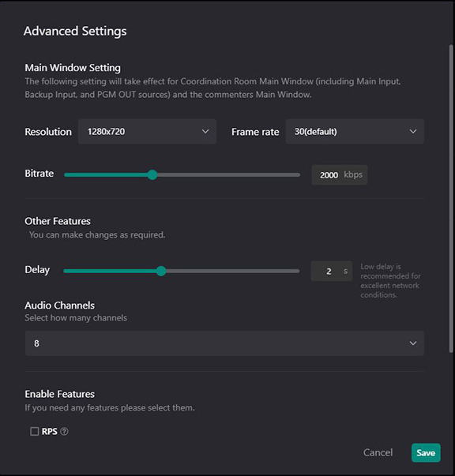Click the 'Select how many channels' text
The image size is (455, 476).
76,318
